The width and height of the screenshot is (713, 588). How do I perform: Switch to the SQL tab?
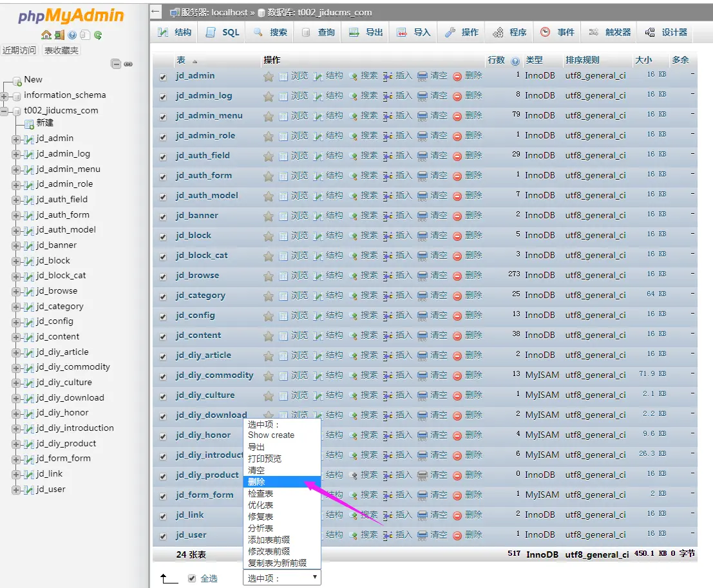tap(223, 32)
